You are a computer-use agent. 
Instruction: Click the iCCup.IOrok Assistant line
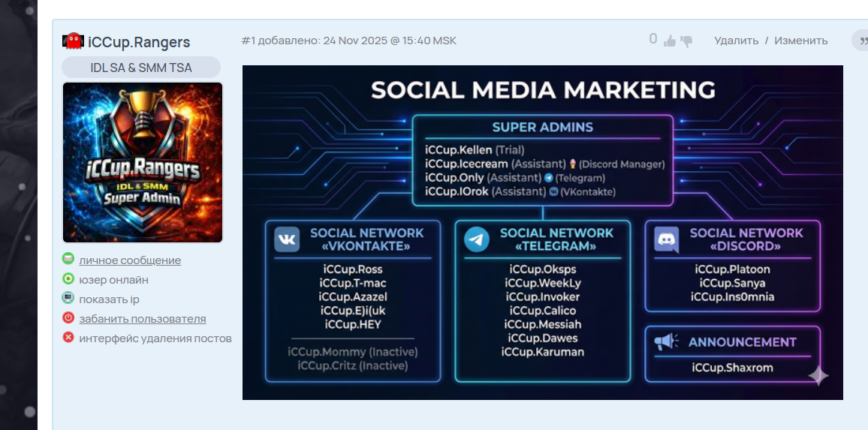point(520,191)
